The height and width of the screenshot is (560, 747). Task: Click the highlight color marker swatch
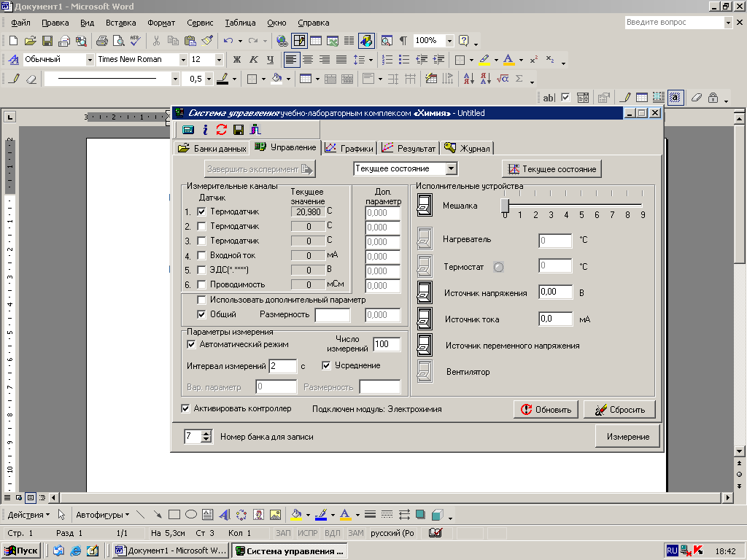(484, 60)
